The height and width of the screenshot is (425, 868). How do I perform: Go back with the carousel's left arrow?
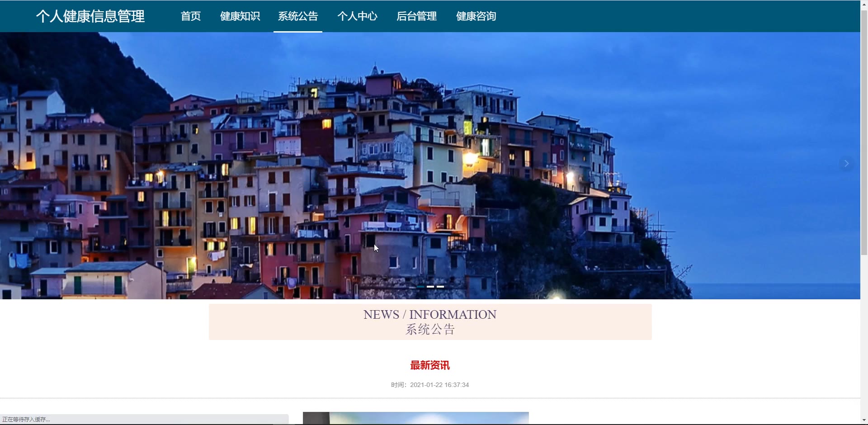(x=14, y=163)
